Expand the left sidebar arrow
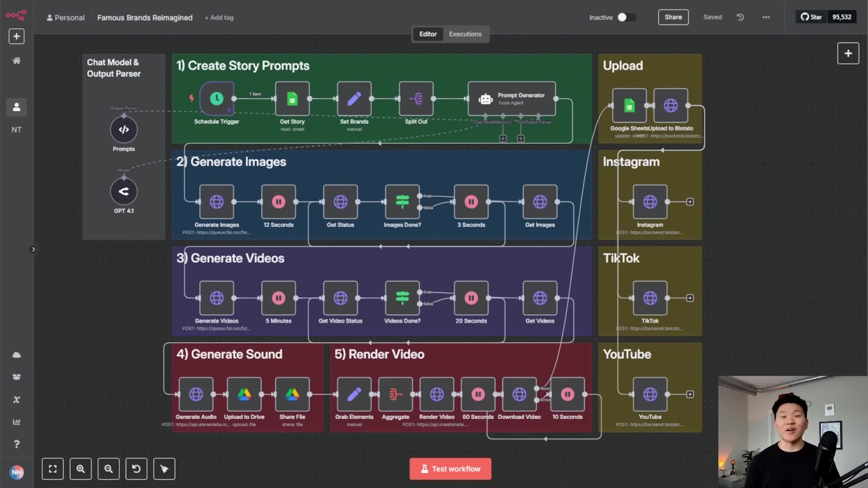 [33, 249]
